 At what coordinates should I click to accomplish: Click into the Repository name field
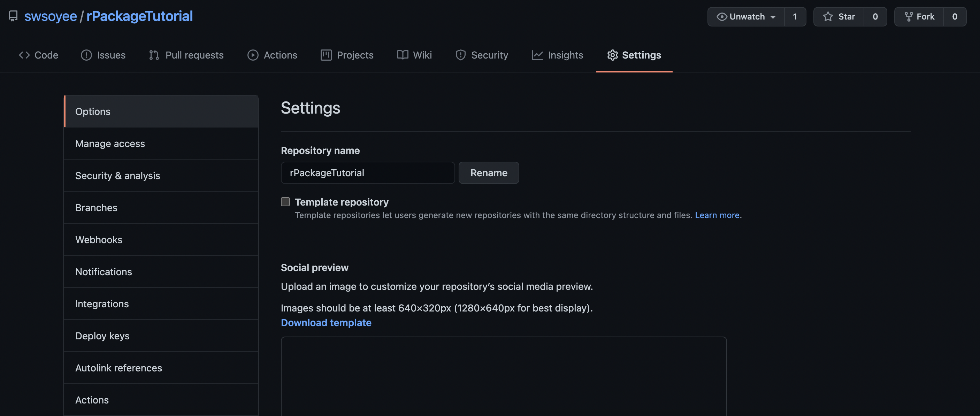tap(367, 173)
